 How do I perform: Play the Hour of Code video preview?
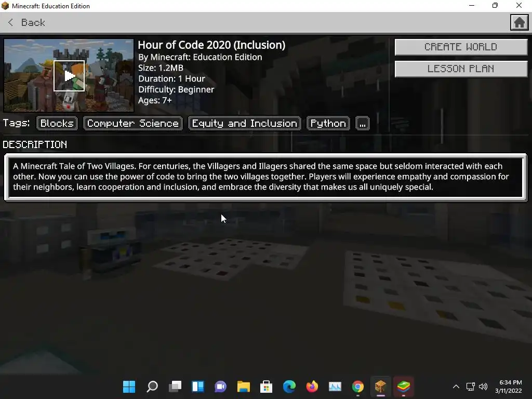click(x=69, y=76)
